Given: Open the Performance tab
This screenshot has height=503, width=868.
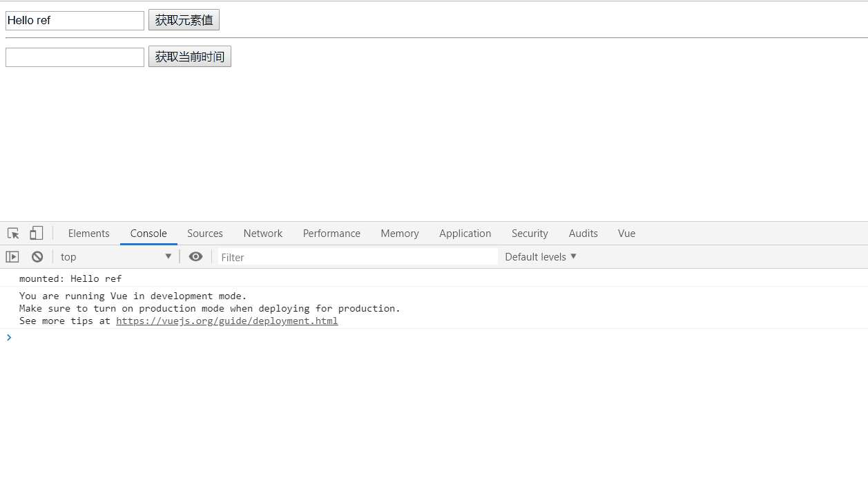Looking at the screenshot, I should tap(331, 234).
